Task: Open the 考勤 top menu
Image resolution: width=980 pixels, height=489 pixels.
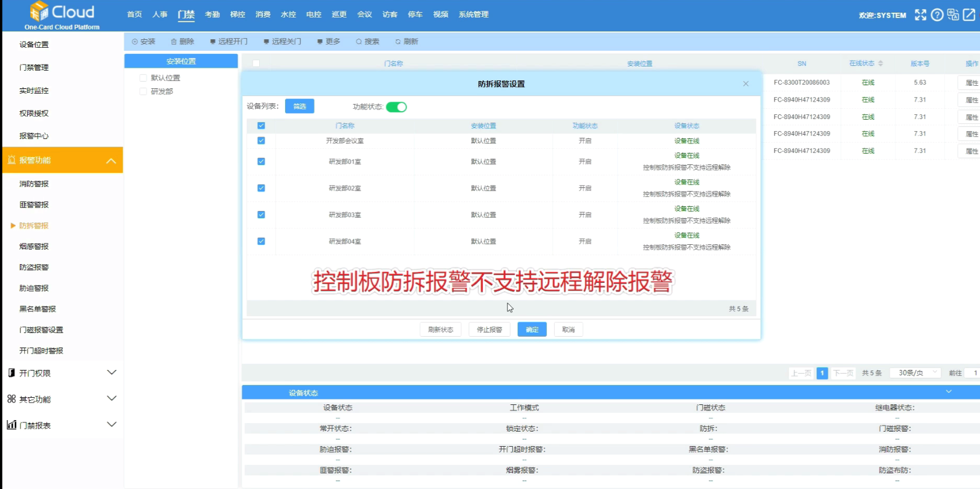Action: [x=212, y=15]
